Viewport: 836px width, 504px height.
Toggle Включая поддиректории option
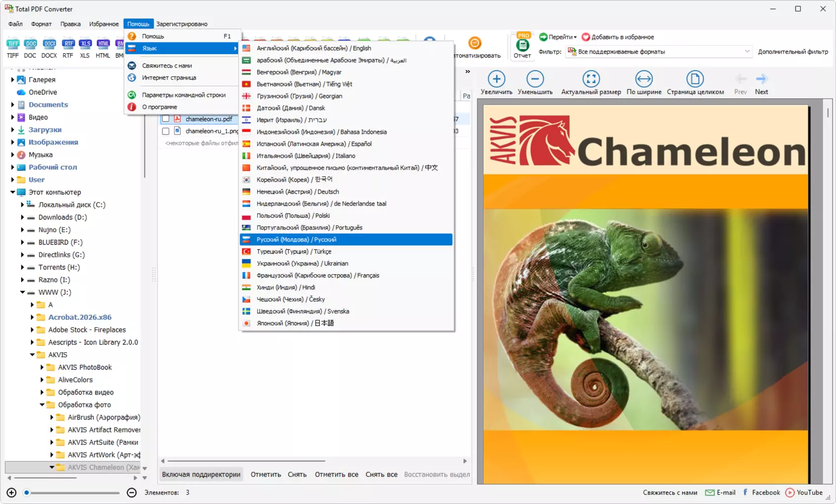[x=201, y=474]
